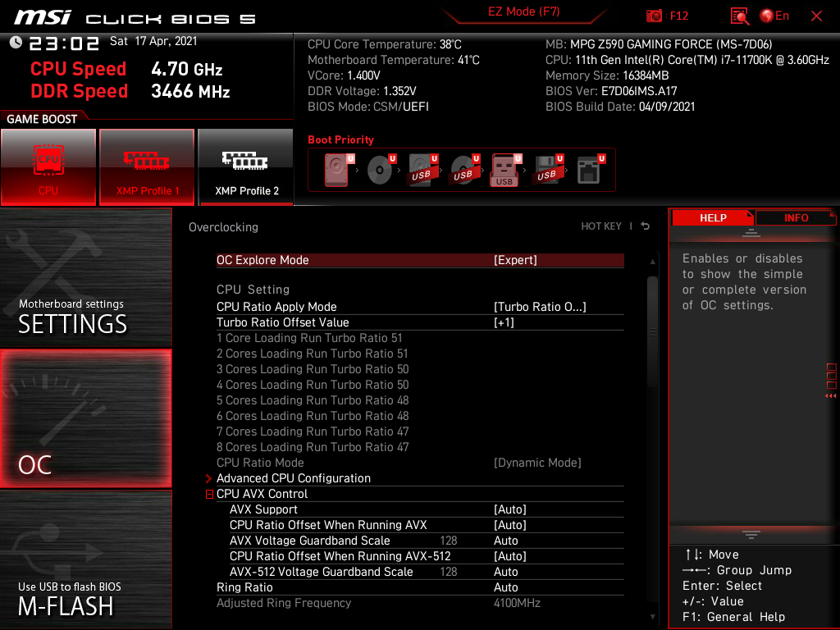The width and height of the screenshot is (840, 630).
Task: Open the M-FLASH BIOS flashing section
Action: (x=85, y=559)
